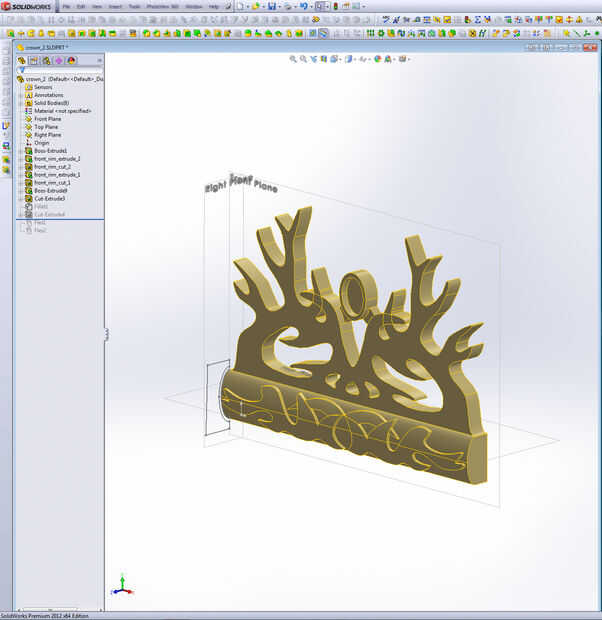This screenshot has width=602, height=620.
Task: Click the Edit Appearance sphere icon in view toolbar
Action: (377, 59)
